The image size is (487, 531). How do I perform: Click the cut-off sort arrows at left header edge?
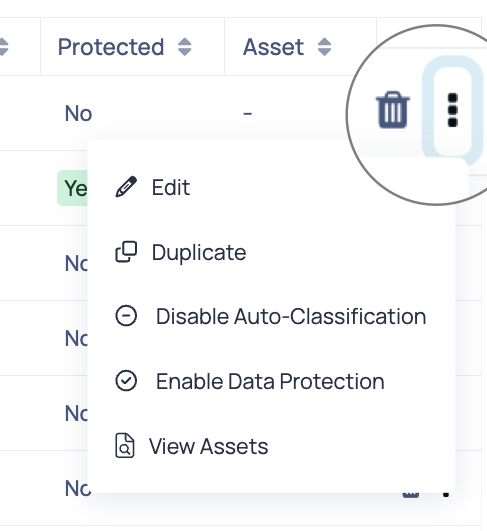tap(3, 47)
